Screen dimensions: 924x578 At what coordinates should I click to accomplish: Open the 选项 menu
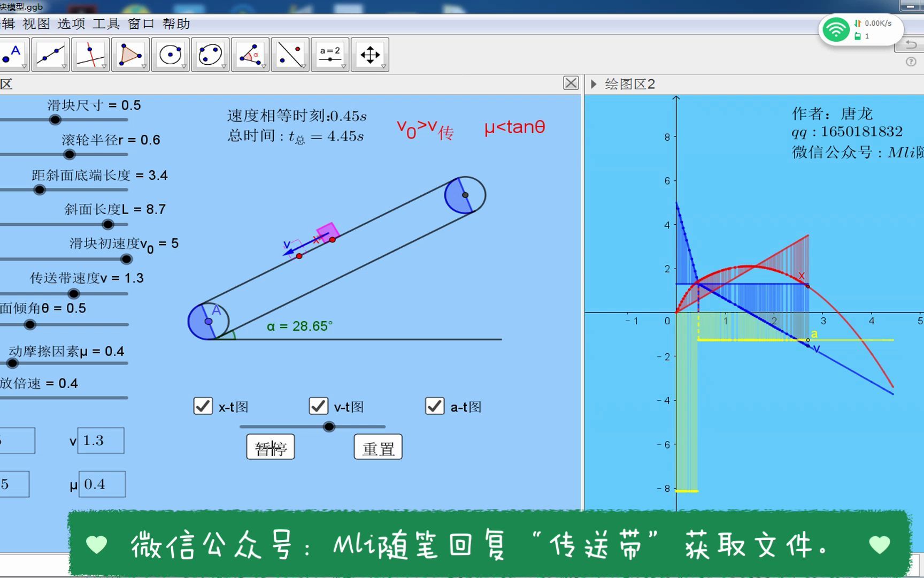point(71,24)
